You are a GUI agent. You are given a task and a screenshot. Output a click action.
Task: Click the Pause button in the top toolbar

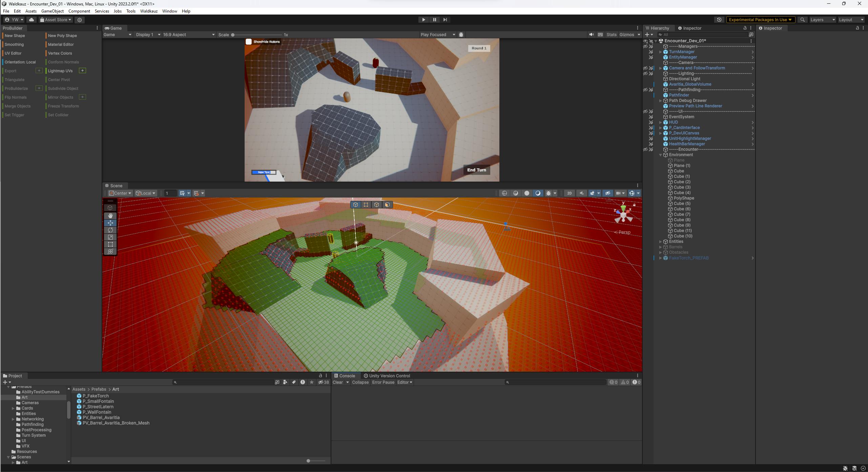tap(434, 20)
